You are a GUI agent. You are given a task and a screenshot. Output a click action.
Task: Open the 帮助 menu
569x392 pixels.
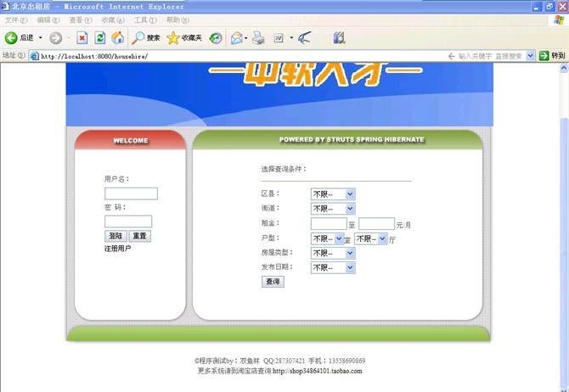(x=177, y=20)
